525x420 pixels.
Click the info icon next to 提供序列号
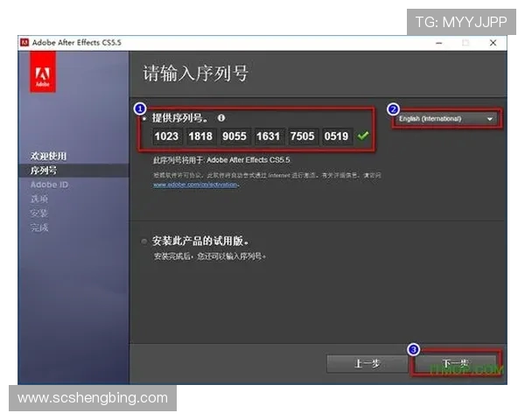(221, 118)
